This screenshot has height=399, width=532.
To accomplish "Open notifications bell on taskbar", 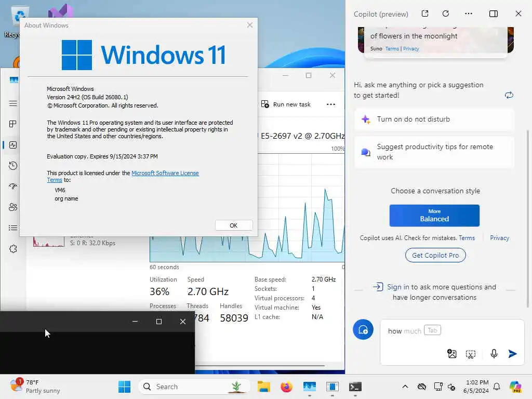I will (497, 387).
